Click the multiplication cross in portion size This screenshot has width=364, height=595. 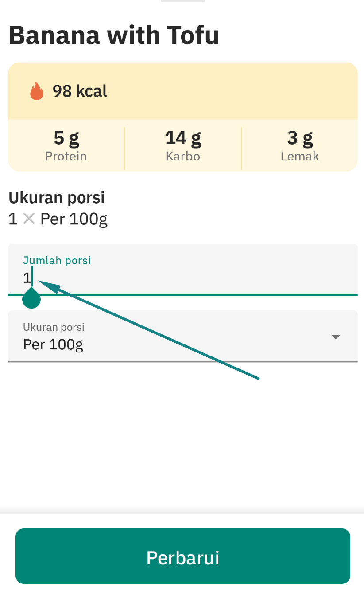tap(29, 219)
